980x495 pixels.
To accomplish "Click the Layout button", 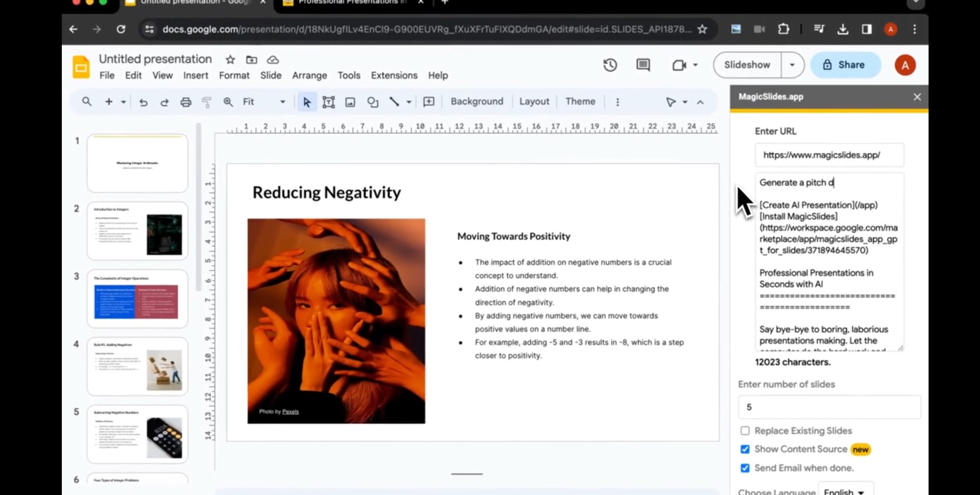I will (x=534, y=101).
